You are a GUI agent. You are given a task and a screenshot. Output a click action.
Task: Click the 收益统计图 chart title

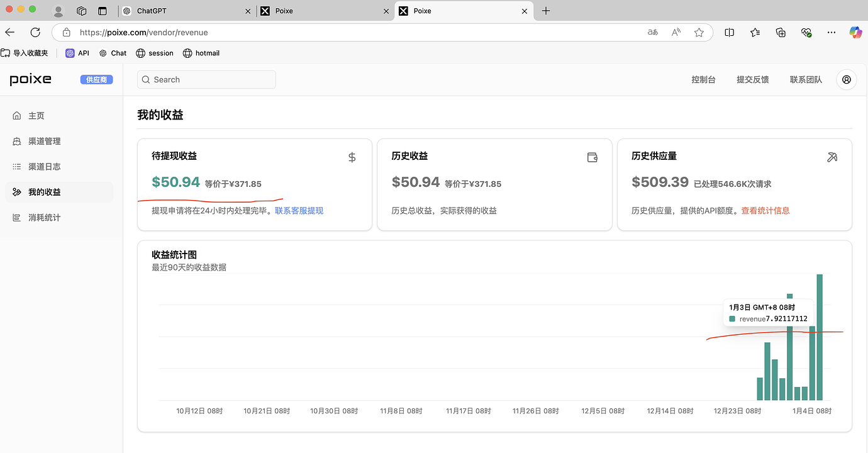pos(174,255)
